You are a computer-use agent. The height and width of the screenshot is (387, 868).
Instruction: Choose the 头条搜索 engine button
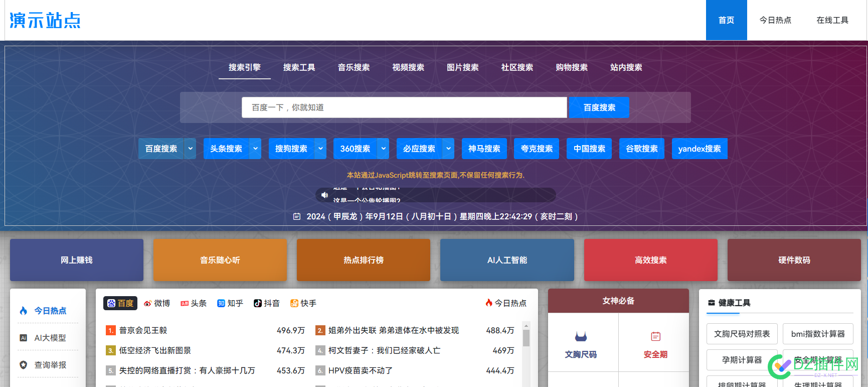click(226, 149)
